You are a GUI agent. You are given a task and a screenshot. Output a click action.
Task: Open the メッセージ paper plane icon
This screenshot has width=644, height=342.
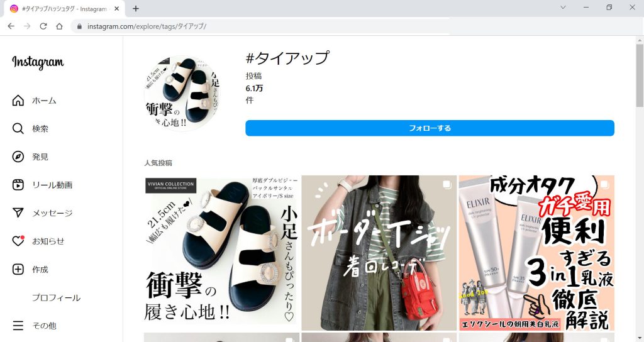click(x=18, y=212)
